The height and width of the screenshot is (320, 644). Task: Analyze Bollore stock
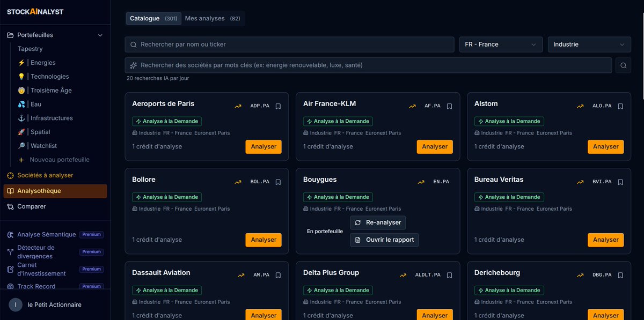tap(264, 240)
